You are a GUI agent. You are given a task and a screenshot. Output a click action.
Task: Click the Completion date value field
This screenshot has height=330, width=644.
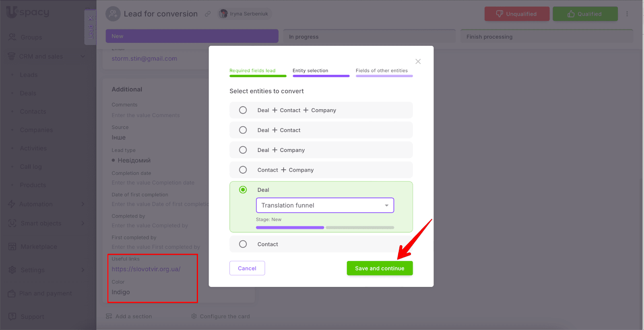click(153, 182)
